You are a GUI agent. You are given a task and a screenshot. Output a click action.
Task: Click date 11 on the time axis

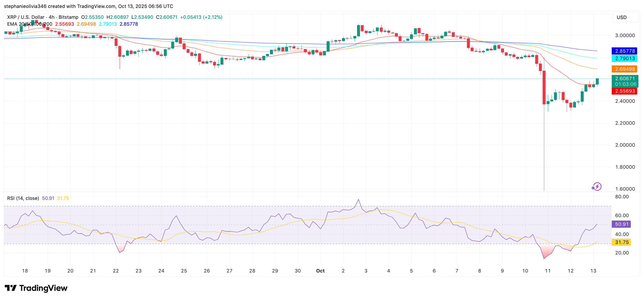tap(548, 271)
